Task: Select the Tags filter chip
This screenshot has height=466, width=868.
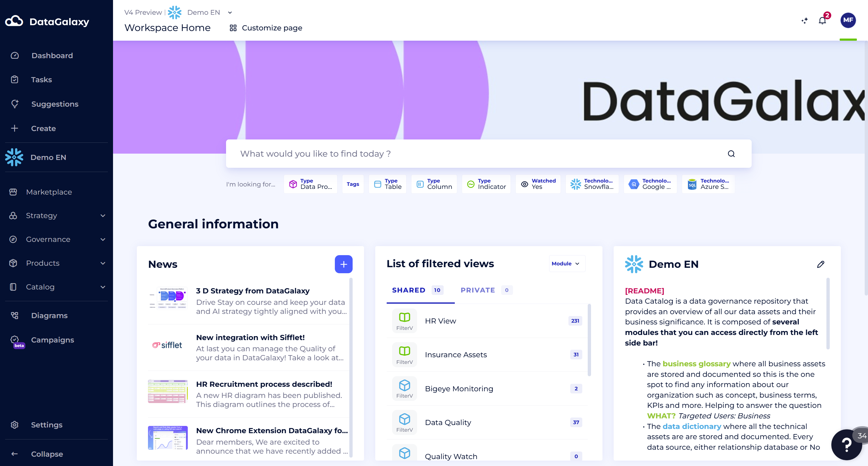Action: click(x=353, y=184)
